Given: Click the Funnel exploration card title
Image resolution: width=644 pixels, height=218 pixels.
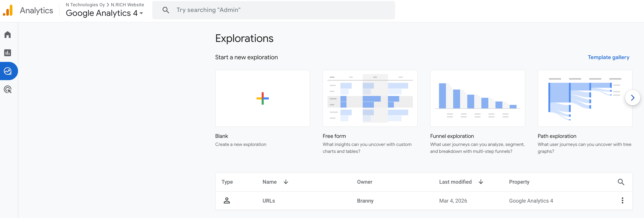Looking at the screenshot, I should pyautogui.click(x=452, y=136).
